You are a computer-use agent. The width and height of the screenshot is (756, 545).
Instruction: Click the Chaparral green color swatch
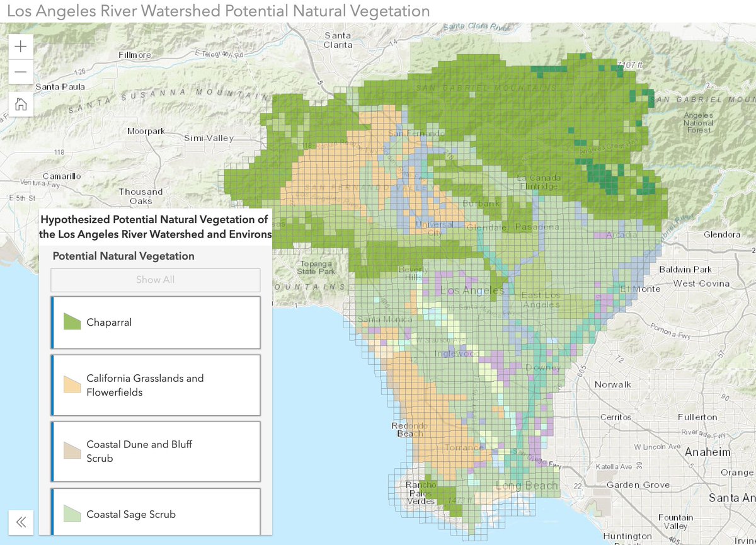coord(72,322)
